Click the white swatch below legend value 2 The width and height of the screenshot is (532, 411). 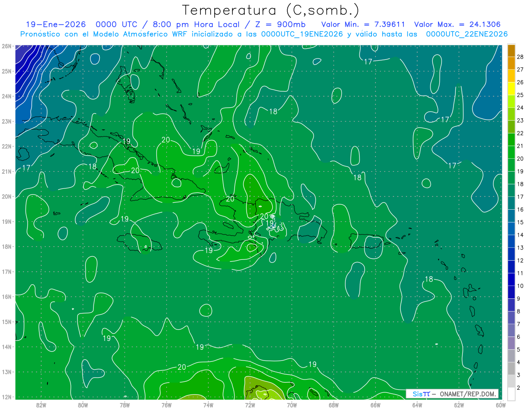511,393
